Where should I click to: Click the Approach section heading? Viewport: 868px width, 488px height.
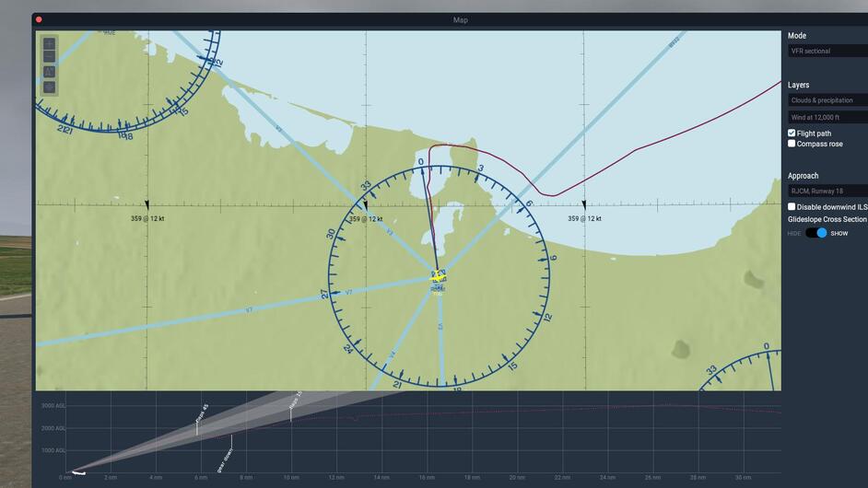click(x=803, y=175)
